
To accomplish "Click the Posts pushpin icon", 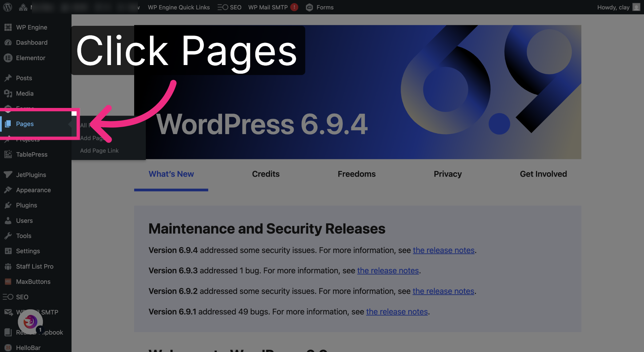I will click(x=8, y=78).
